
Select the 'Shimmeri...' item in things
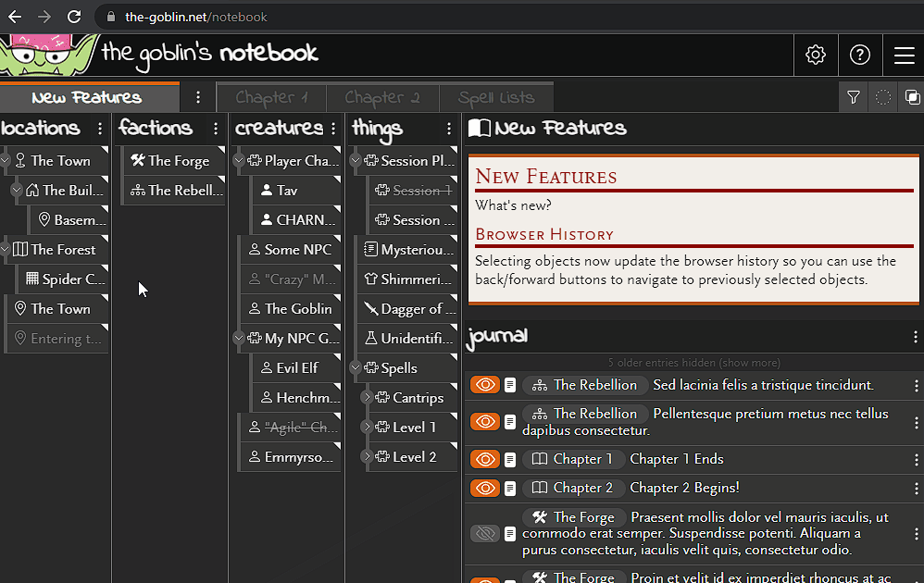pos(407,279)
